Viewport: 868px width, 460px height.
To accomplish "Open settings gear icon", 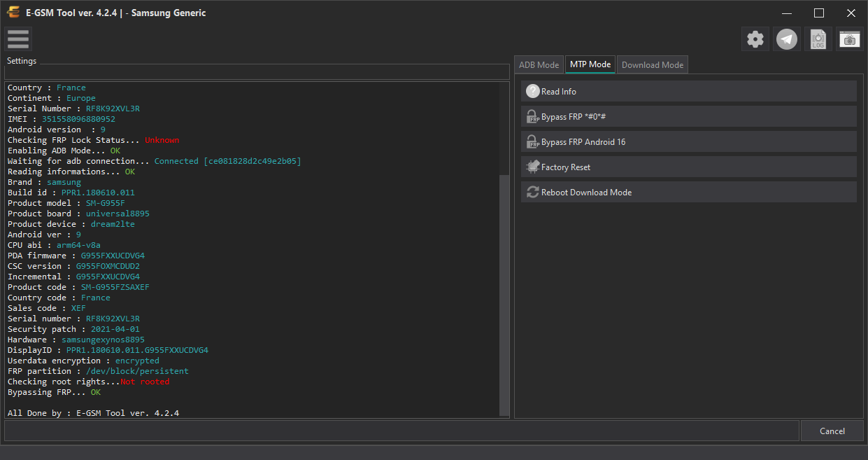I will [x=755, y=39].
